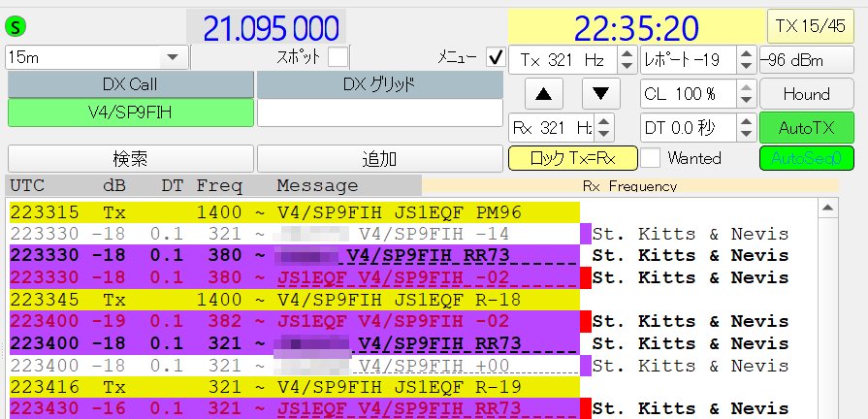Click purple marker on 223400 +00 row
The image size is (868, 419).
(586, 366)
